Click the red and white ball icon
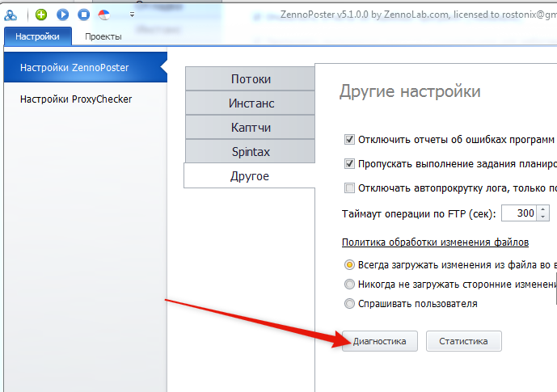Screen dimensions: 557x392 (x=104, y=15)
